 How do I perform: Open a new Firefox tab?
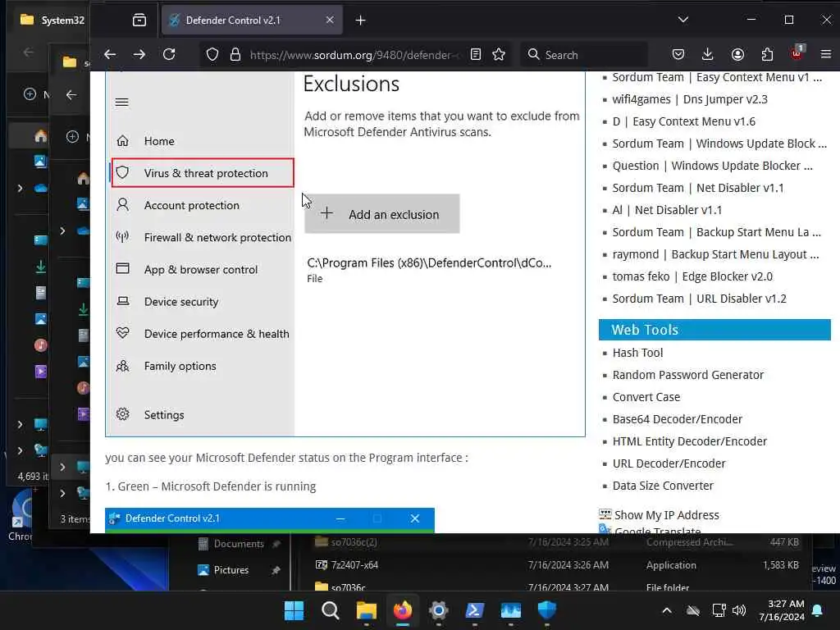click(x=361, y=21)
